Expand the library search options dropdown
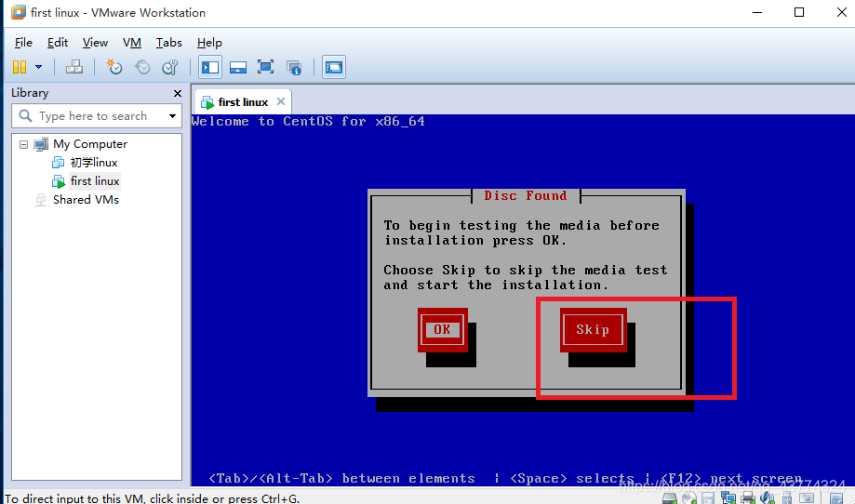The height and width of the screenshot is (504, 855). 172,116
